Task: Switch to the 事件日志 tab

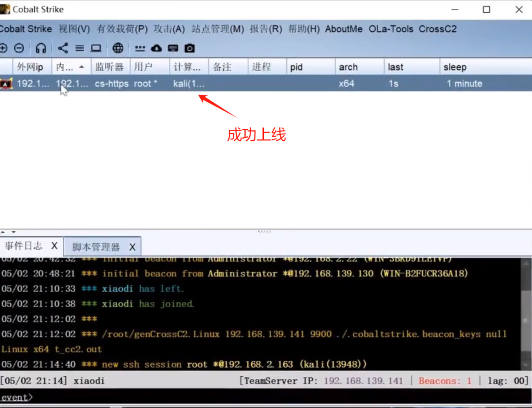Action: coord(23,246)
